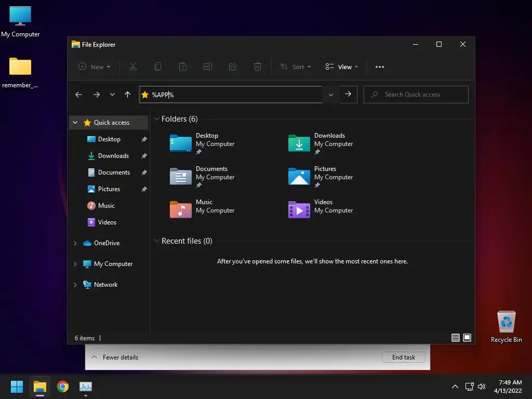Click the Delete trash icon
Screen dimensions: 532x399
click(258, 67)
